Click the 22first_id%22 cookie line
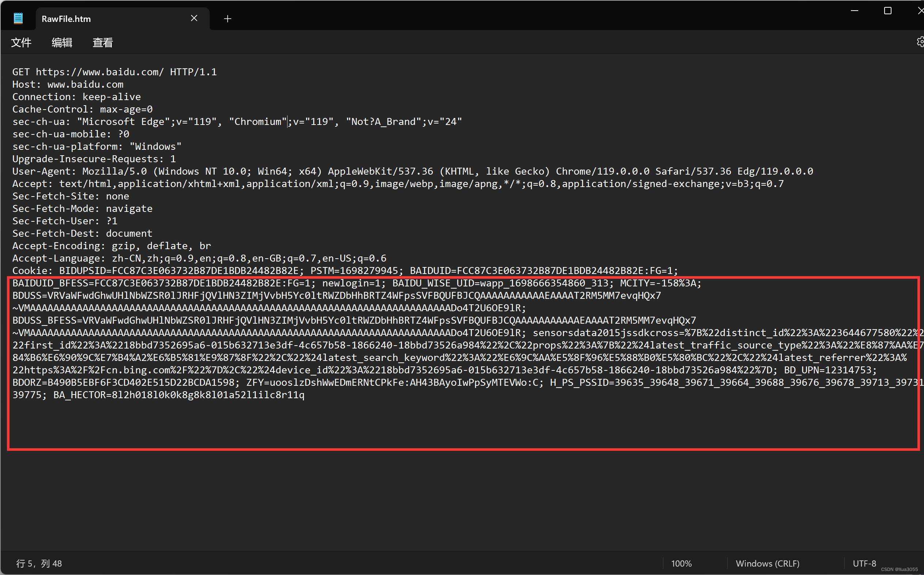 tap(468, 345)
